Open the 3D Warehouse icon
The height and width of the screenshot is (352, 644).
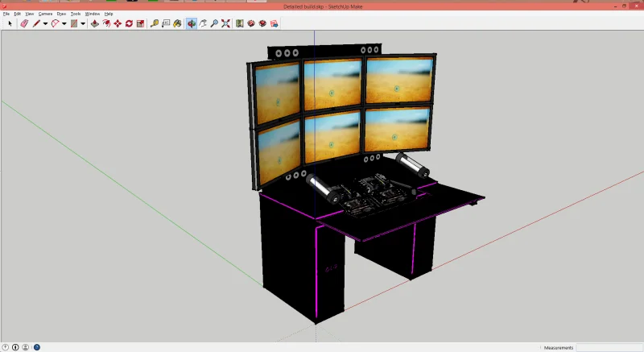tap(251, 24)
